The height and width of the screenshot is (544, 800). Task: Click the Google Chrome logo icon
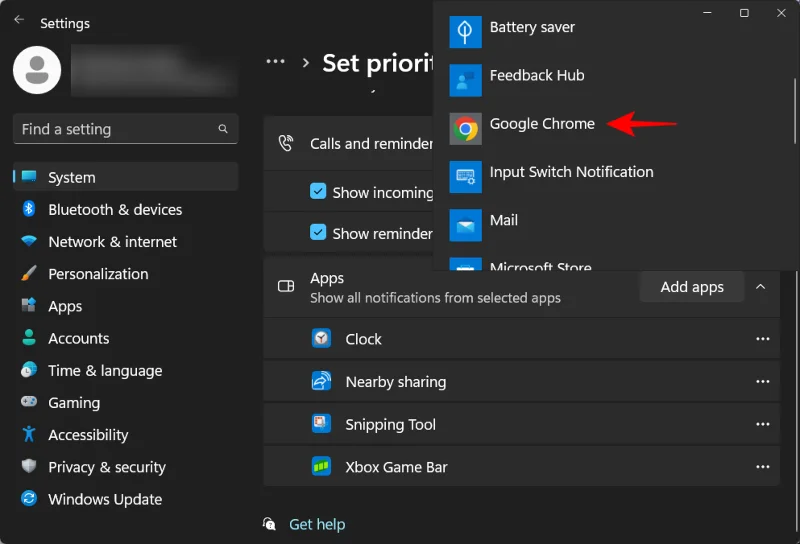(465, 129)
